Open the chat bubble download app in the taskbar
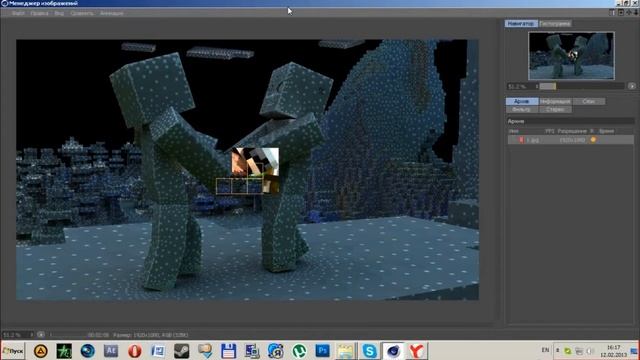 point(205,351)
